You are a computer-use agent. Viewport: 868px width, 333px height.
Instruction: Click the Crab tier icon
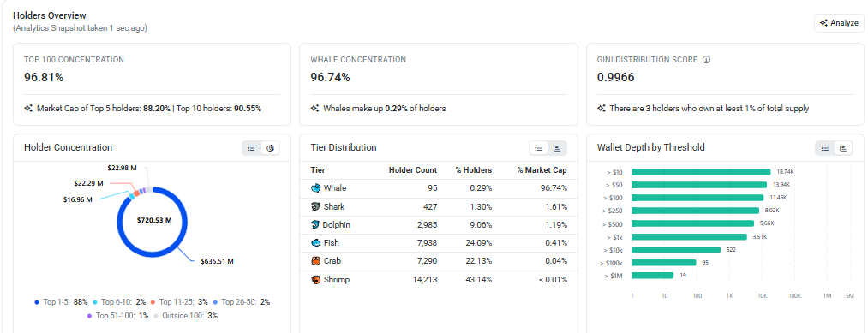[x=315, y=261]
